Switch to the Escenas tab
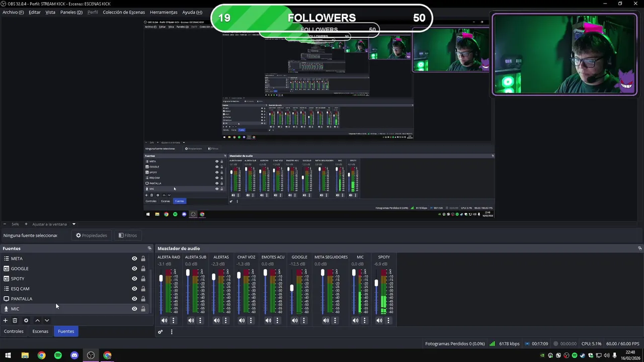The width and height of the screenshot is (644, 362). 40,331
